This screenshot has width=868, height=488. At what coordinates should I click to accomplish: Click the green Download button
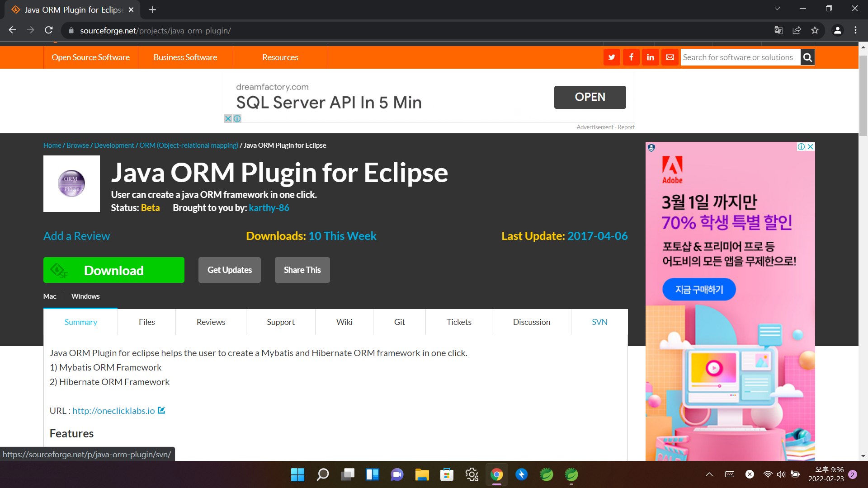114,270
